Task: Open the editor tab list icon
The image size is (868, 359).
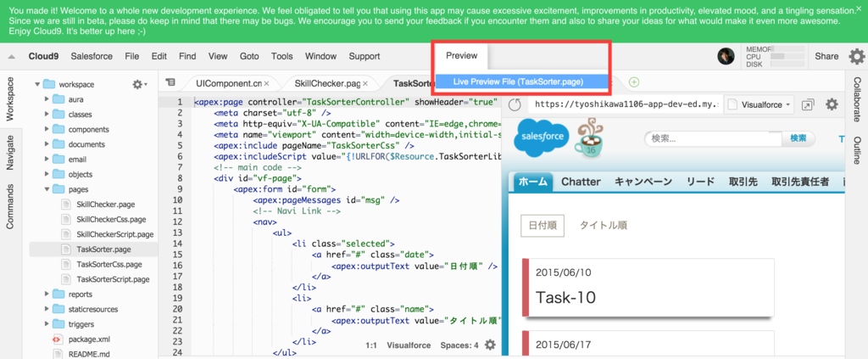Action: [x=170, y=82]
